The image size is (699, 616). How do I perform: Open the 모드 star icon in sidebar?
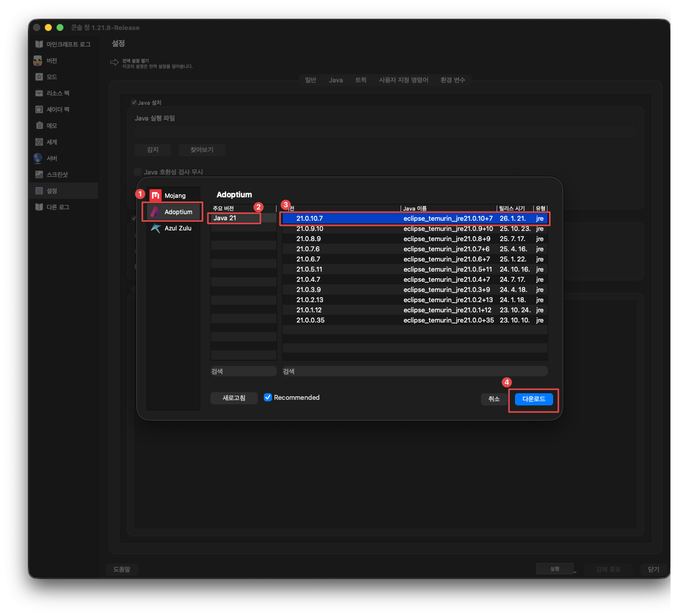[39, 77]
